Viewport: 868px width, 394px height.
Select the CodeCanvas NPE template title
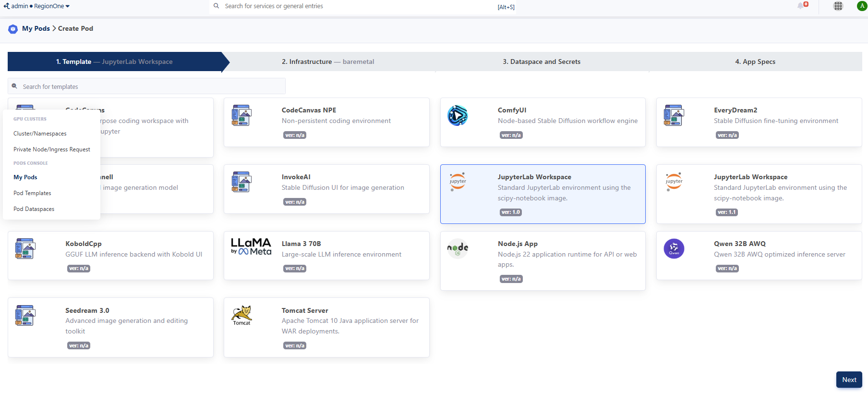click(x=309, y=110)
